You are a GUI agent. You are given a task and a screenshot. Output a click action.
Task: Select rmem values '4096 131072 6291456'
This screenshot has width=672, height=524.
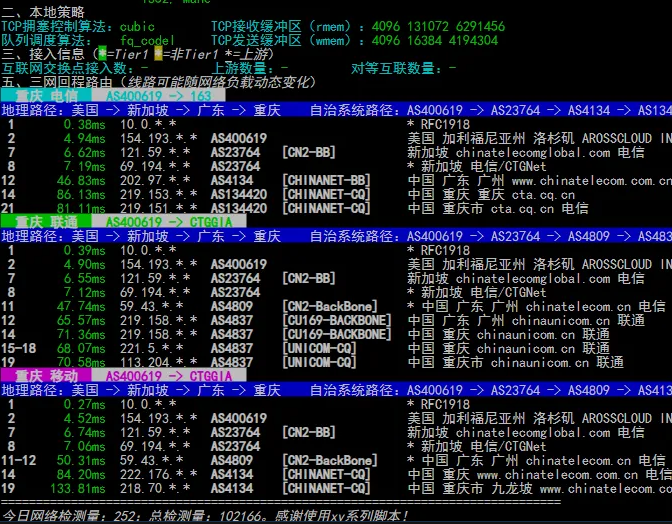point(438,27)
